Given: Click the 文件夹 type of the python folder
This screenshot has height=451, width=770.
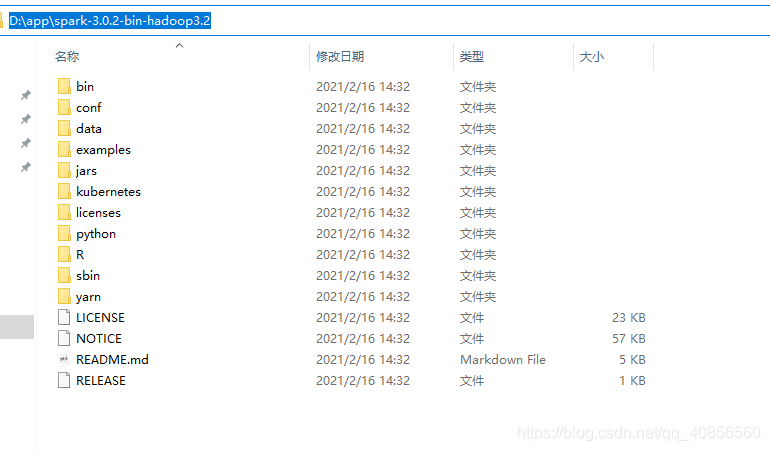Looking at the screenshot, I should [478, 234].
